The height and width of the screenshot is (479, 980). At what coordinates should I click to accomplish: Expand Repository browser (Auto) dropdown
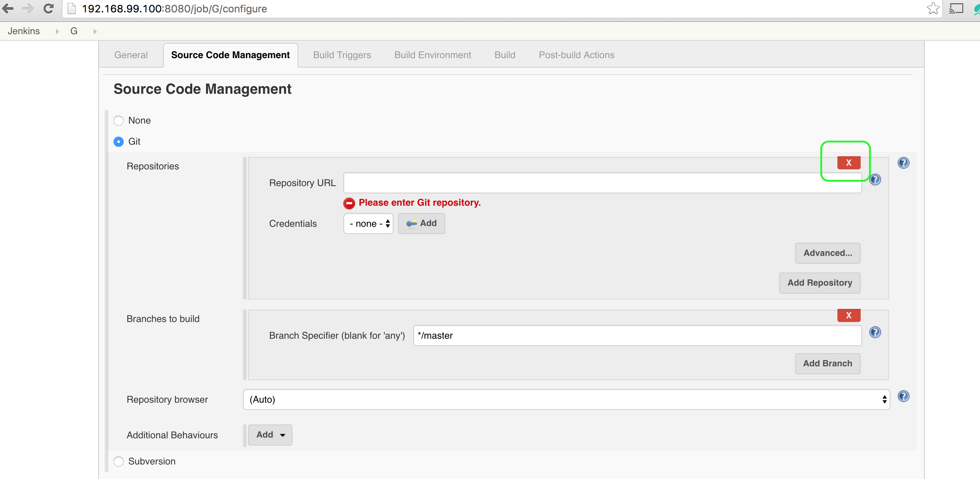pyautogui.click(x=566, y=399)
